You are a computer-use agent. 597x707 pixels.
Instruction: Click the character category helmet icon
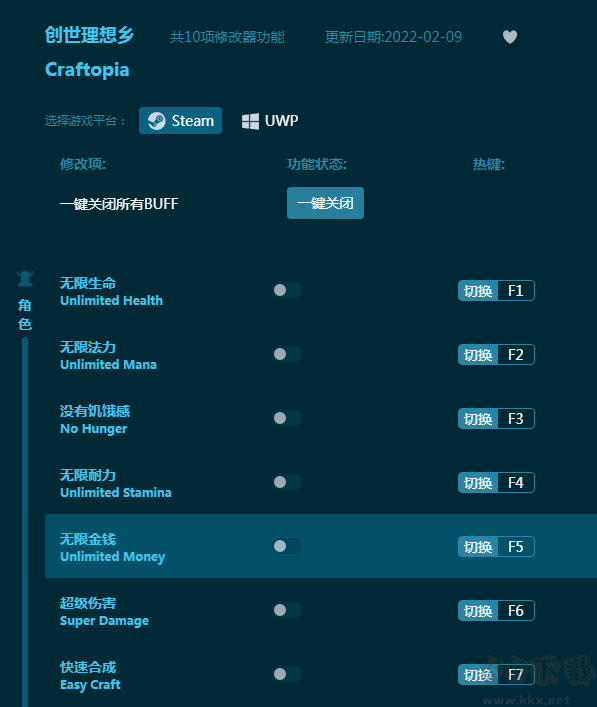pos(25,279)
